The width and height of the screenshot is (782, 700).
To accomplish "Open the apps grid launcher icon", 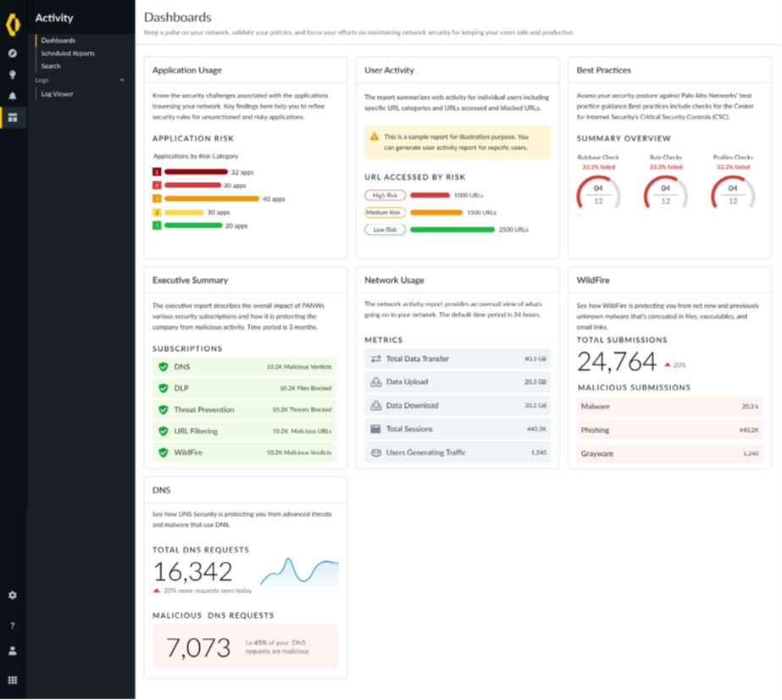I will tap(13, 680).
